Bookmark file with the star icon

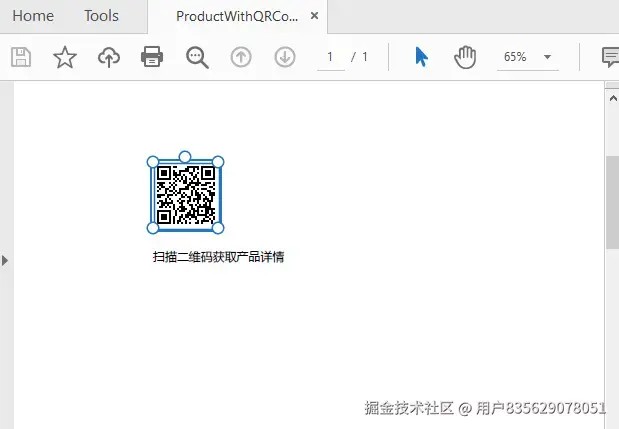tap(65, 57)
